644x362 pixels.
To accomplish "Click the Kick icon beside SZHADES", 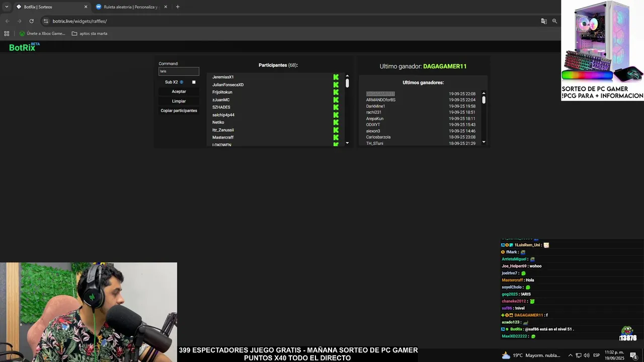I will (336, 107).
